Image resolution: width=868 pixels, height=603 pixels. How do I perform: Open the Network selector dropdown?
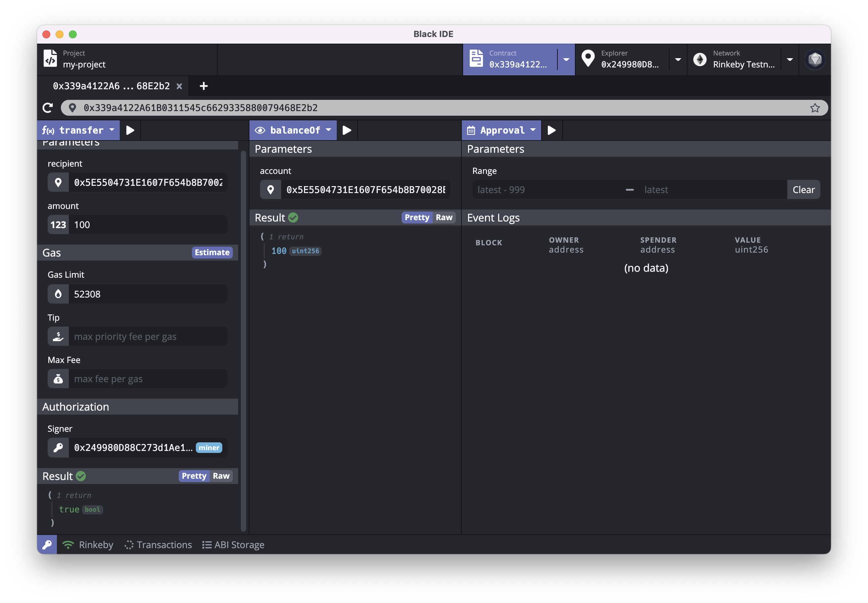(x=790, y=60)
